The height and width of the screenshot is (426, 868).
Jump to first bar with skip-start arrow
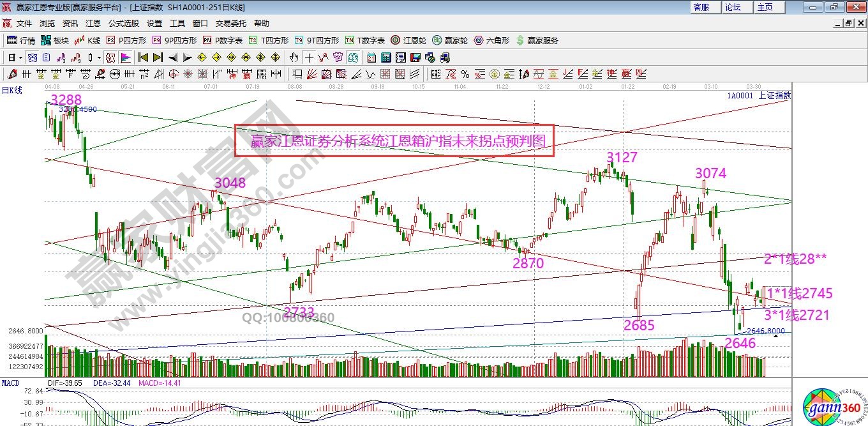tap(143, 57)
